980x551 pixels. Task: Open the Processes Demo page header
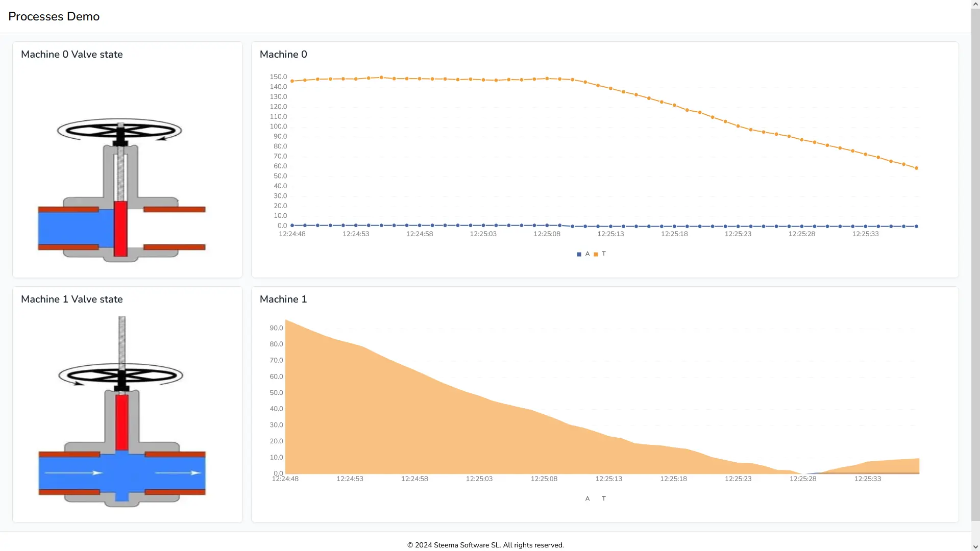[54, 16]
